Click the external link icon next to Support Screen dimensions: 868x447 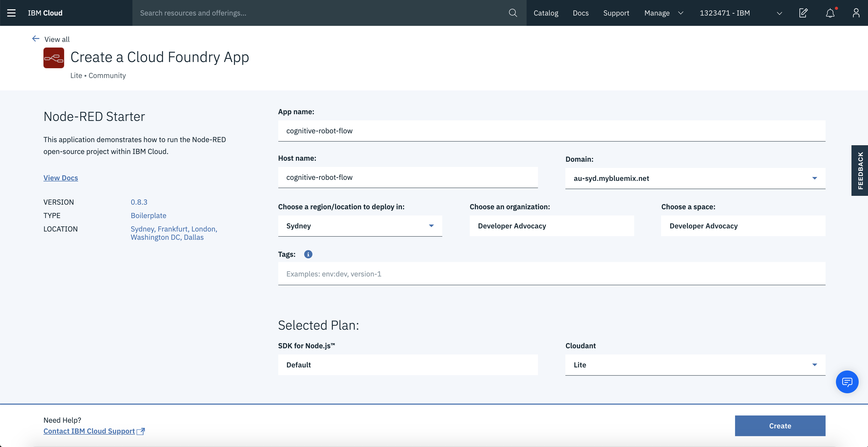click(x=141, y=431)
